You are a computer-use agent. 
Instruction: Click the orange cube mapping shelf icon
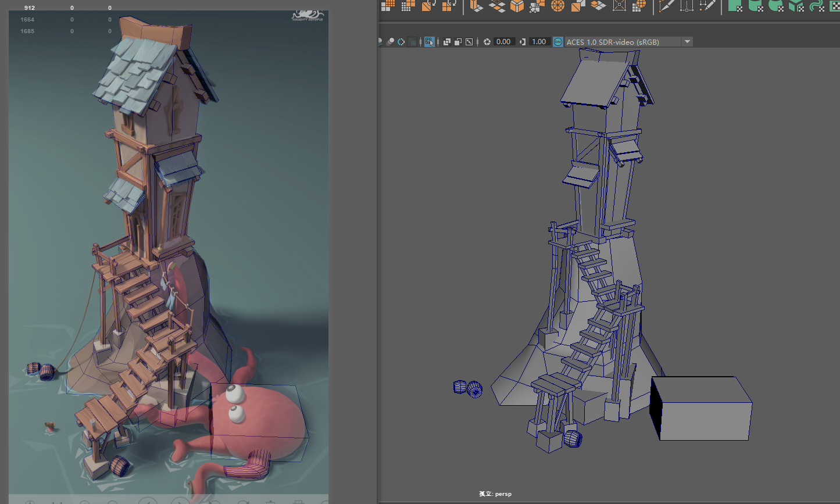click(517, 6)
